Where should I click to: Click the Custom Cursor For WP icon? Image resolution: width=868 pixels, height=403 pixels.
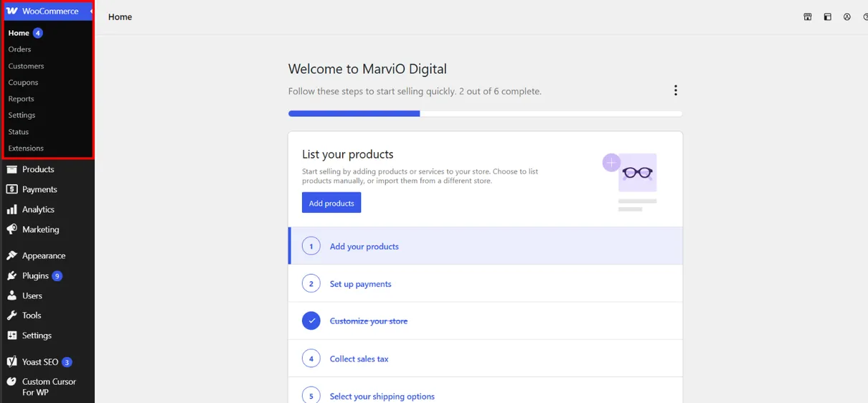[11, 381]
